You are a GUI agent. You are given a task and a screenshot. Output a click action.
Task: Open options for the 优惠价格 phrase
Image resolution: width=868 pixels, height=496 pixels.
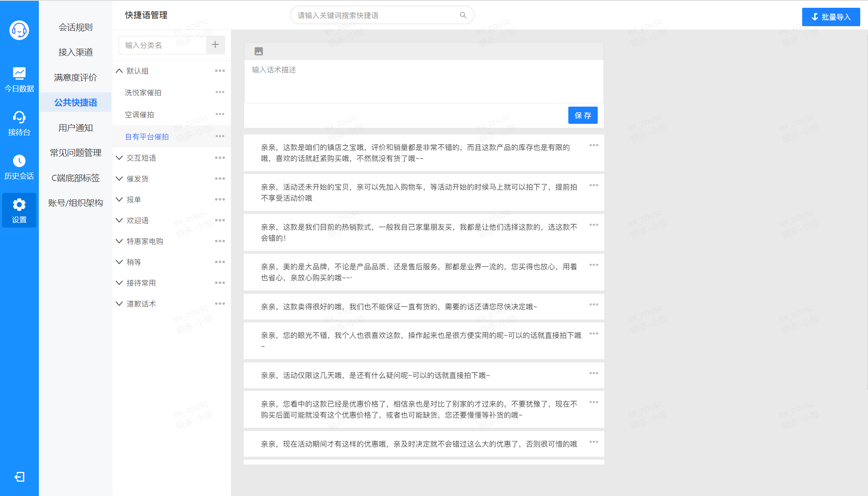(594, 402)
